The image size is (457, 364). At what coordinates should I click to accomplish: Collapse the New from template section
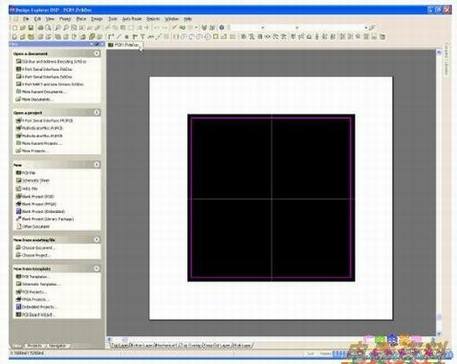[97, 268]
